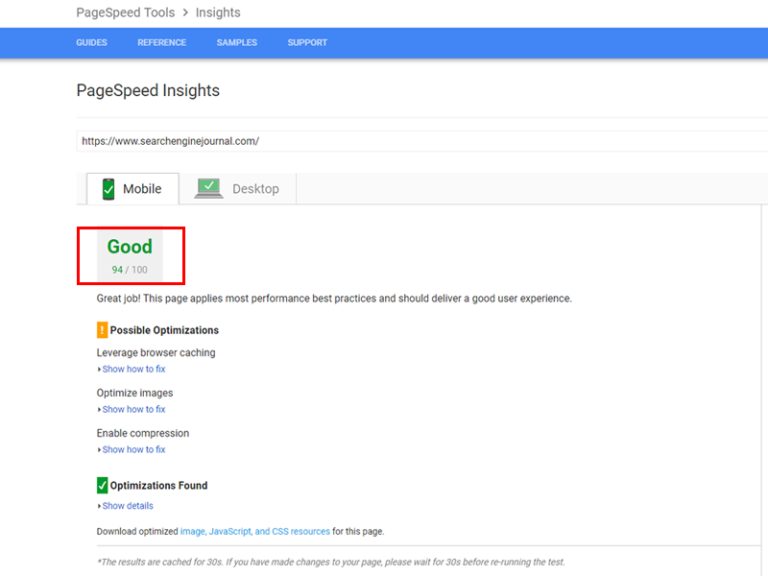Click the Good score label
The width and height of the screenshot is (768, 576).
130,246
